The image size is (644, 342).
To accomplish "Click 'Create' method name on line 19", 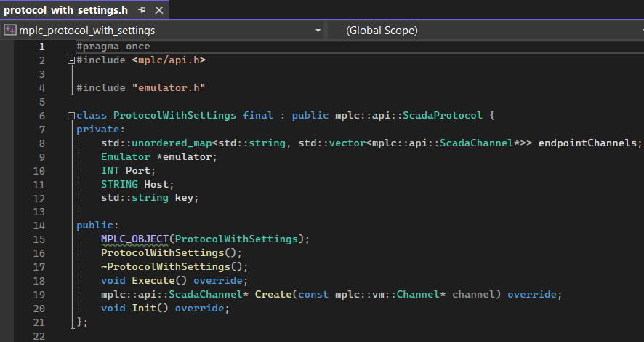I will [273, 294].
